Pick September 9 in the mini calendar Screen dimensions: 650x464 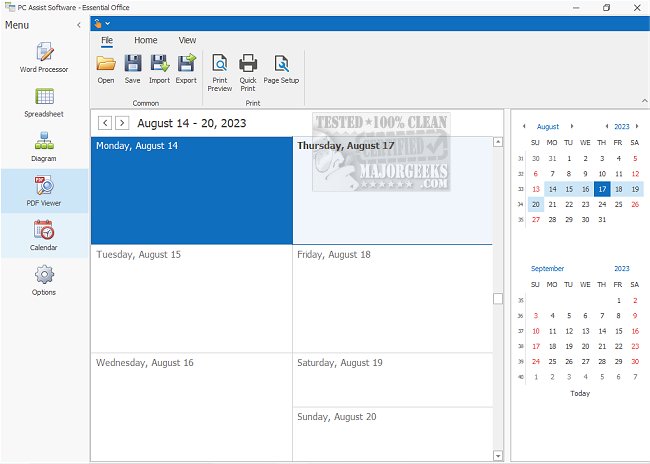[635, 316]
